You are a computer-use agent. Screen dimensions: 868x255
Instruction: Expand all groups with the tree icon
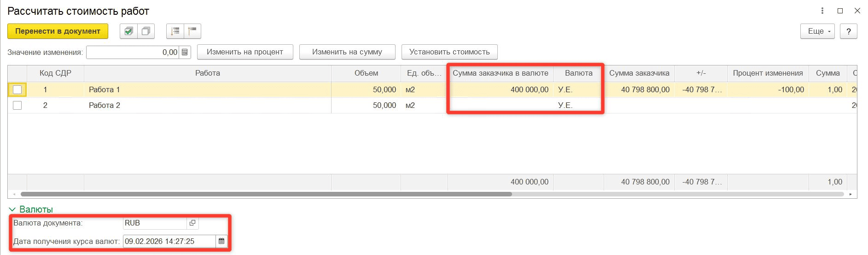(175, 31)
